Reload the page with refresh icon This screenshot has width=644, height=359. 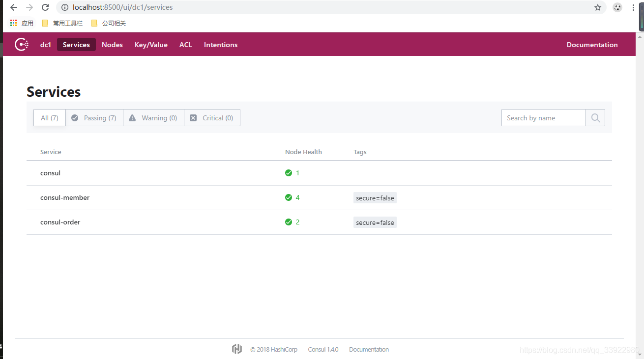pyautogui.click(x=45, y=7)
